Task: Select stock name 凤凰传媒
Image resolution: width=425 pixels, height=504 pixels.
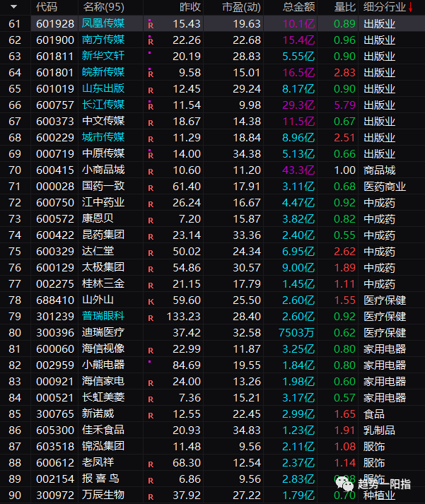Action: click(x=103, y=23)
